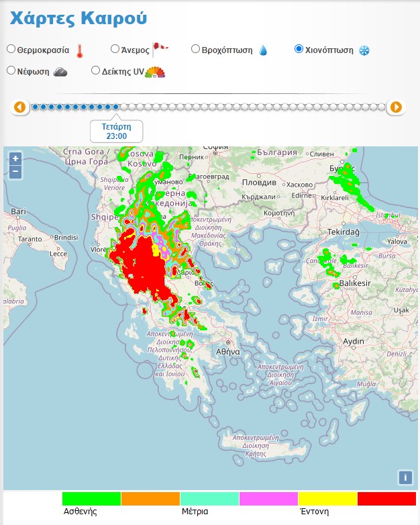Click the UV index gauge icon
Screen dimensions: 420x525
155,73
